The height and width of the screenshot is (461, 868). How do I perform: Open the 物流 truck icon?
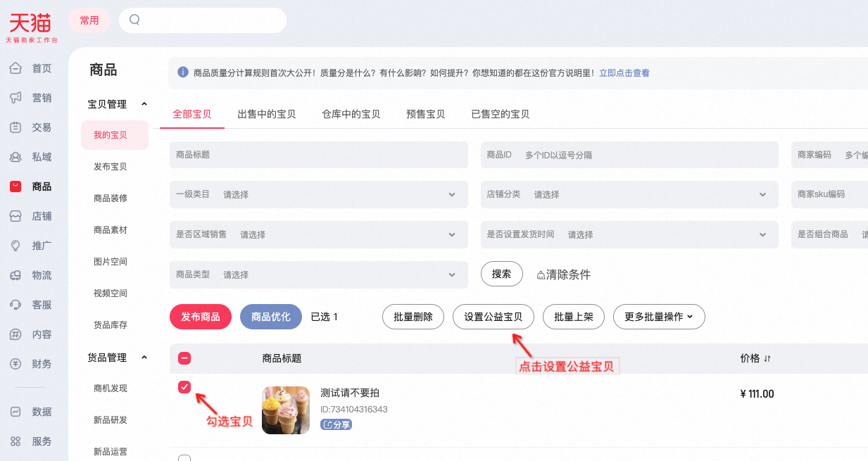(x=15, y=275)
